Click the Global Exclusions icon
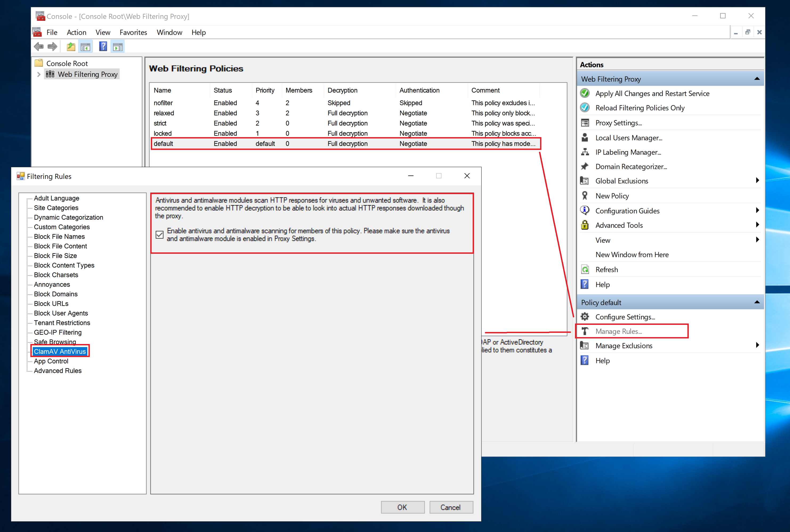Viewport: 790px width, 532px height. tap(587, 181)
